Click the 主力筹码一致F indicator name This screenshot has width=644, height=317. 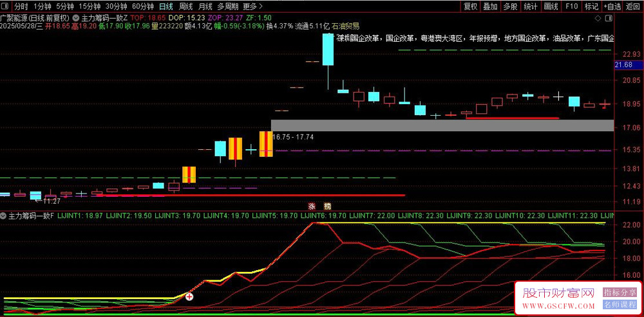point(31,215)
